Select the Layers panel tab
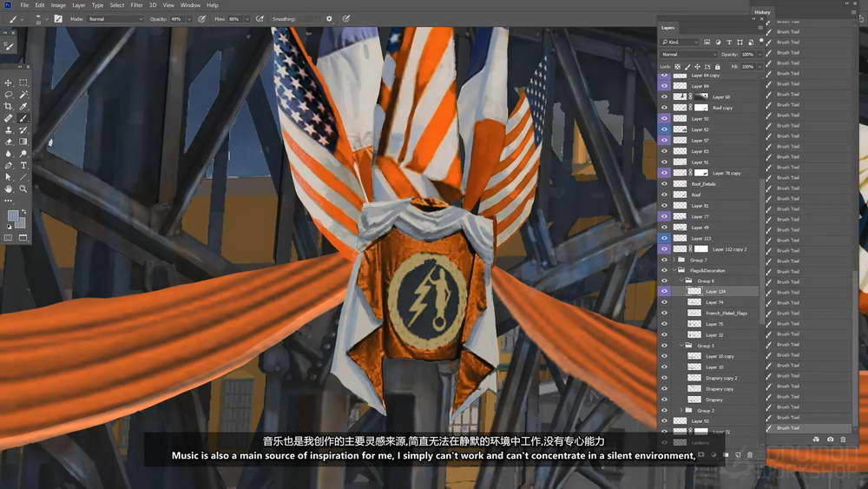Viewport: 868px width, 489px height. [667, 28]
